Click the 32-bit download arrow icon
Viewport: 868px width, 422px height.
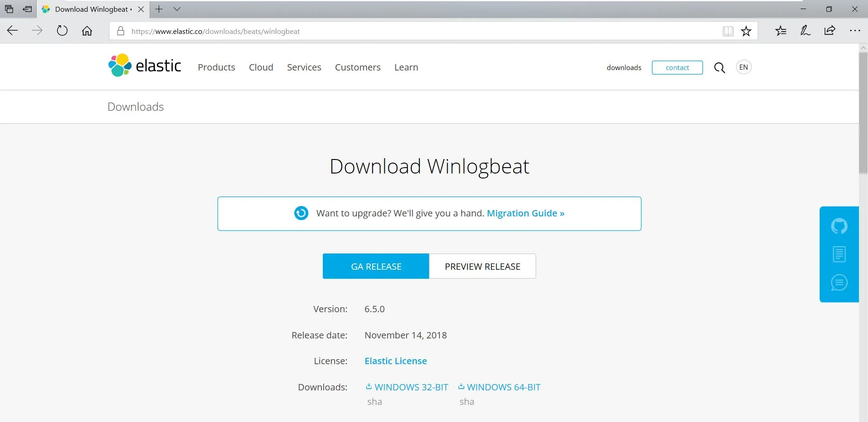coord(368,387)
